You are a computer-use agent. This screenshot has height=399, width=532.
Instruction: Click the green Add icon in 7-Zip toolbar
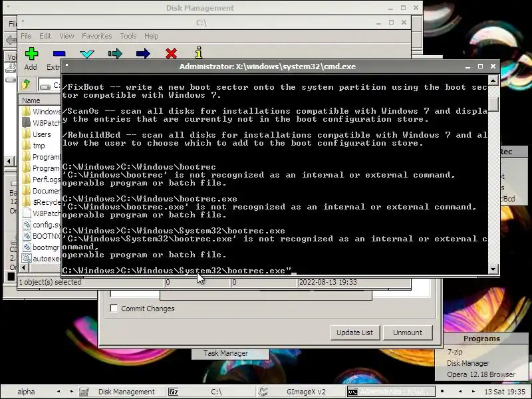[31, 54]
